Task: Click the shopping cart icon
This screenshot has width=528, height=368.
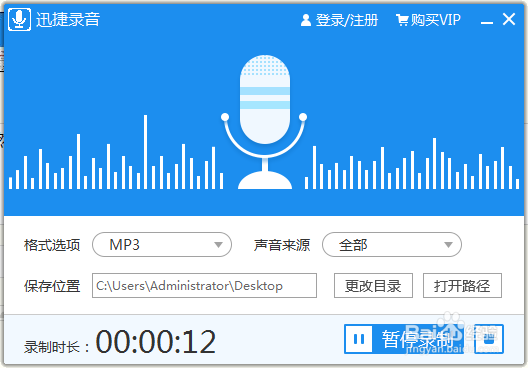Action: pyautogui.click(x=402, y=20)
